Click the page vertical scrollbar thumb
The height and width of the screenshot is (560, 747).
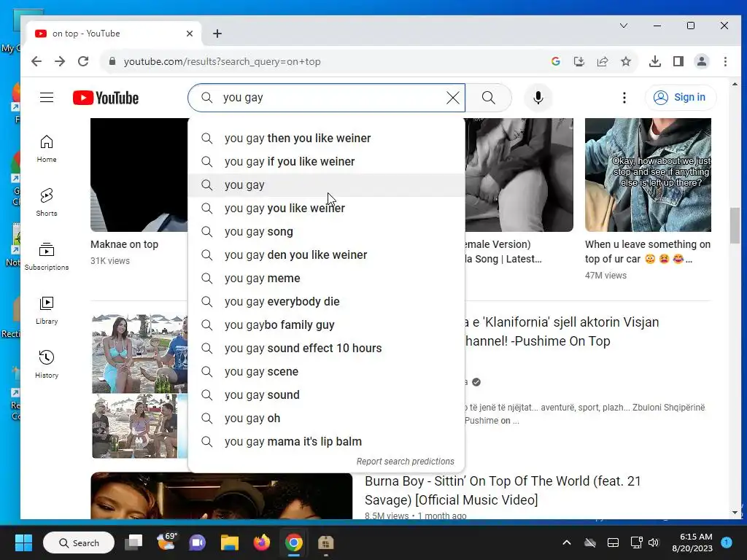(x=735, y=226)
